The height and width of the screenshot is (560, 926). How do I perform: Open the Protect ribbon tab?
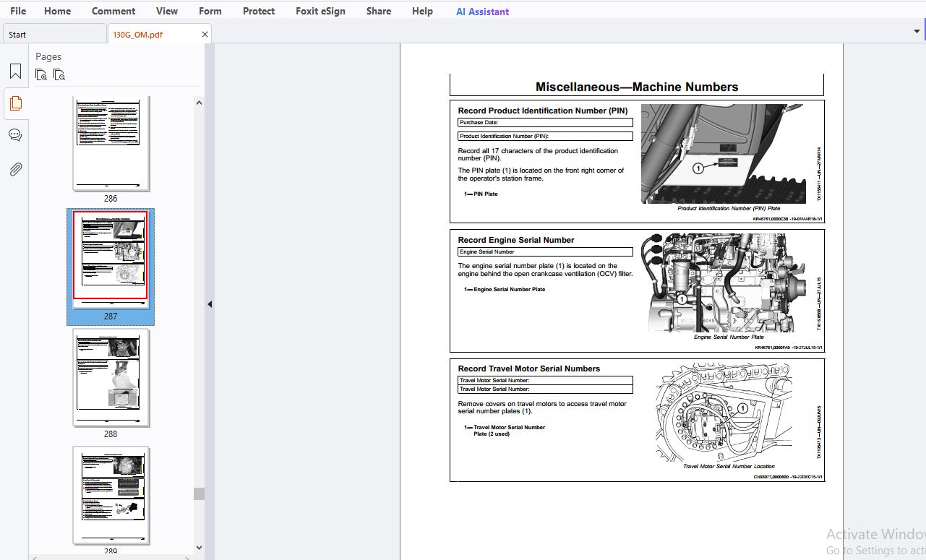(x=259, y=11)
